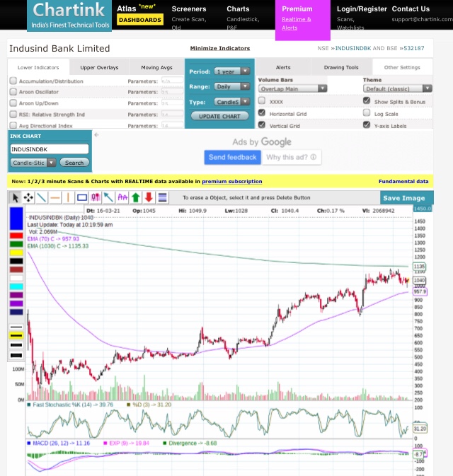
Task: Select the horizontal line drawing tool
Action: click(x=55, y=198)
